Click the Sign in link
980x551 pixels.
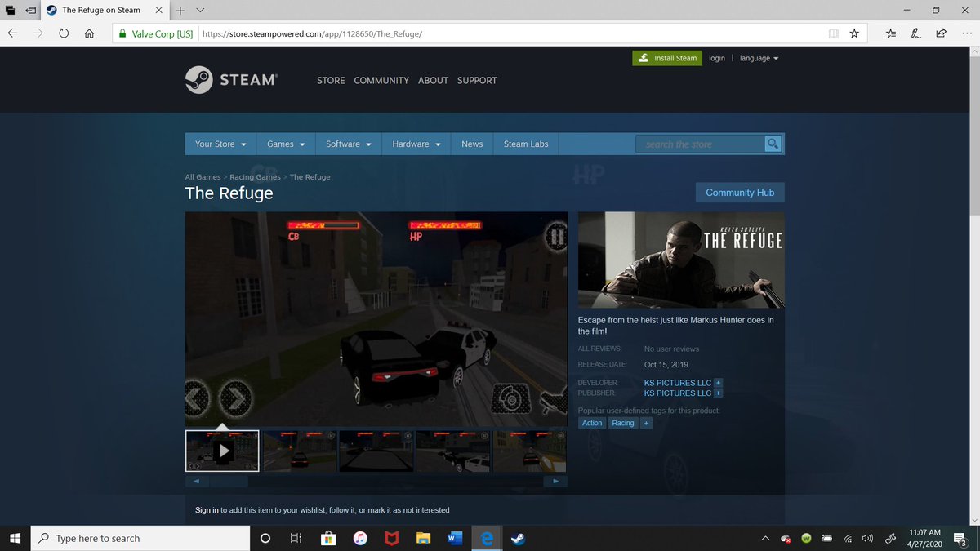pyautogui.click(x=204, y=509)
